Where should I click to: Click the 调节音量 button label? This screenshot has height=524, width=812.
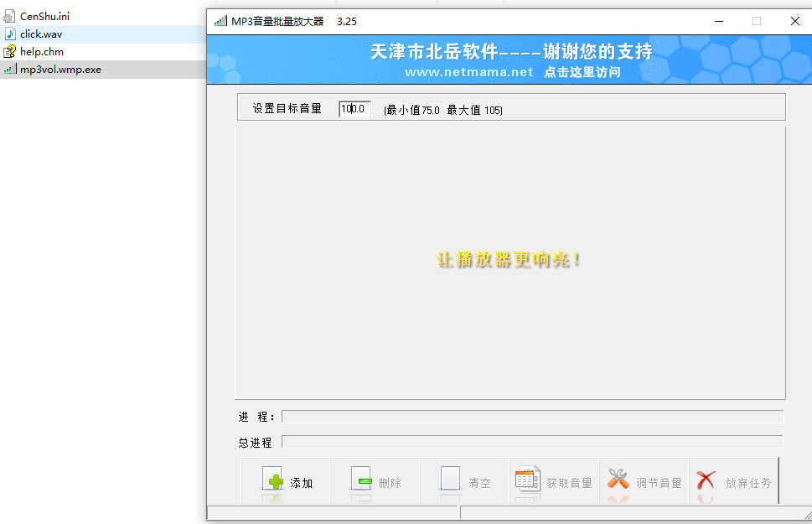659,483
